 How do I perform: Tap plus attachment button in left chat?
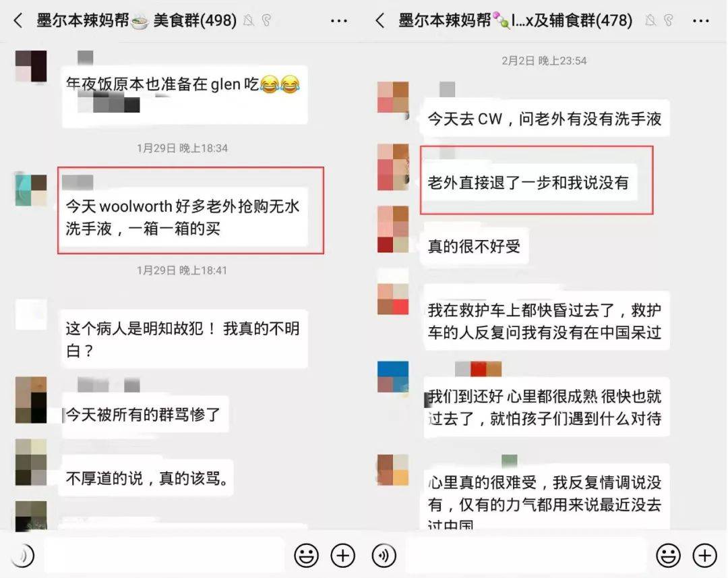342,555
